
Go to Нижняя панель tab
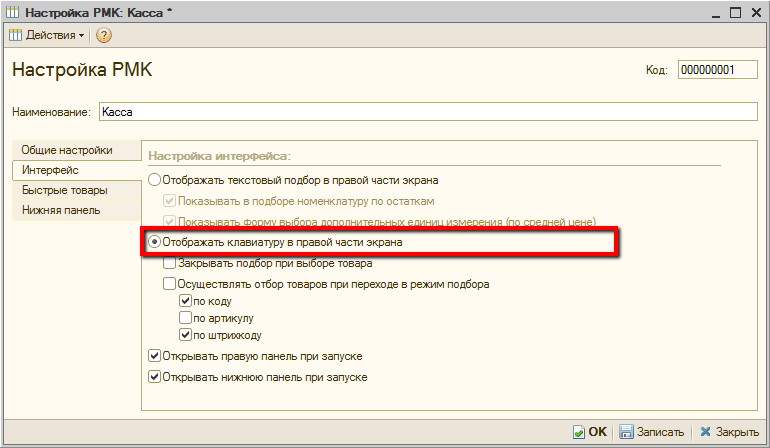(x=60, y=210)
